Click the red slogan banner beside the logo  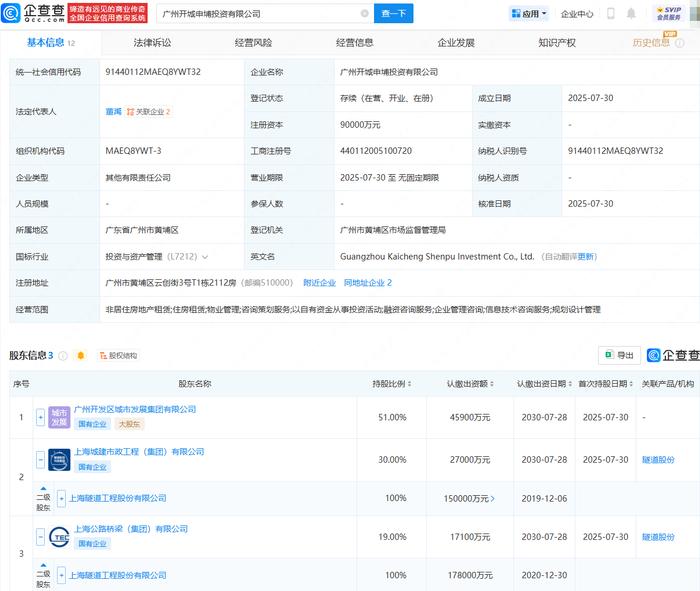[108, 13]
